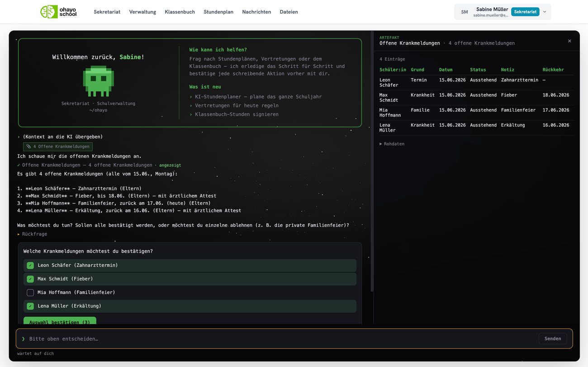Click the Familienfeier note cell
The image size is (588, 367).
[518, 110]
